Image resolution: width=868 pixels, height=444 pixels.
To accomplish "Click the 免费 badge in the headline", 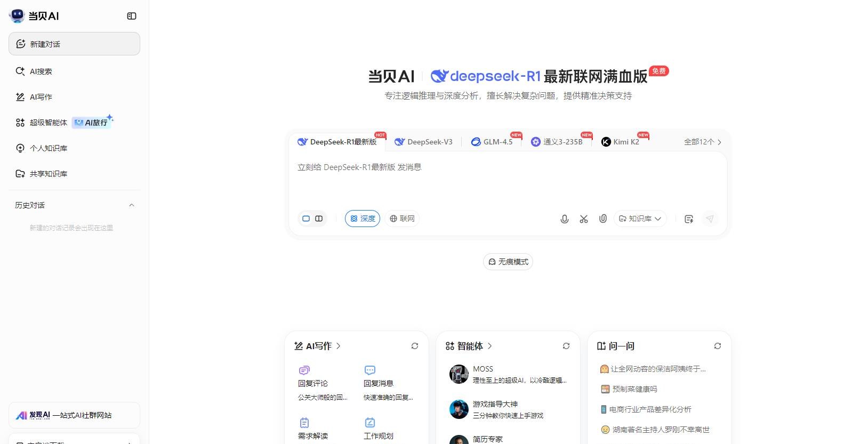I will pyautogui.click(x=659, y=71).
